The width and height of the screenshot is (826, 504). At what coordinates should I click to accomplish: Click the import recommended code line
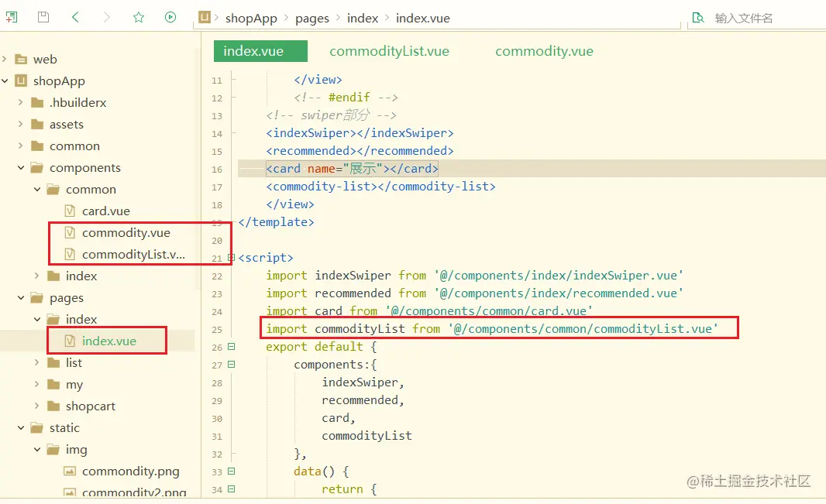475,293
